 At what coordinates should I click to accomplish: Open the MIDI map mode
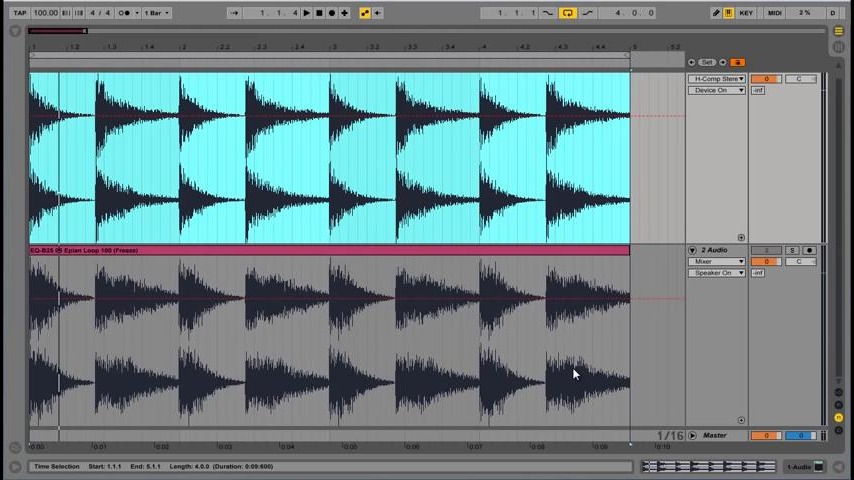pos(774,13)
